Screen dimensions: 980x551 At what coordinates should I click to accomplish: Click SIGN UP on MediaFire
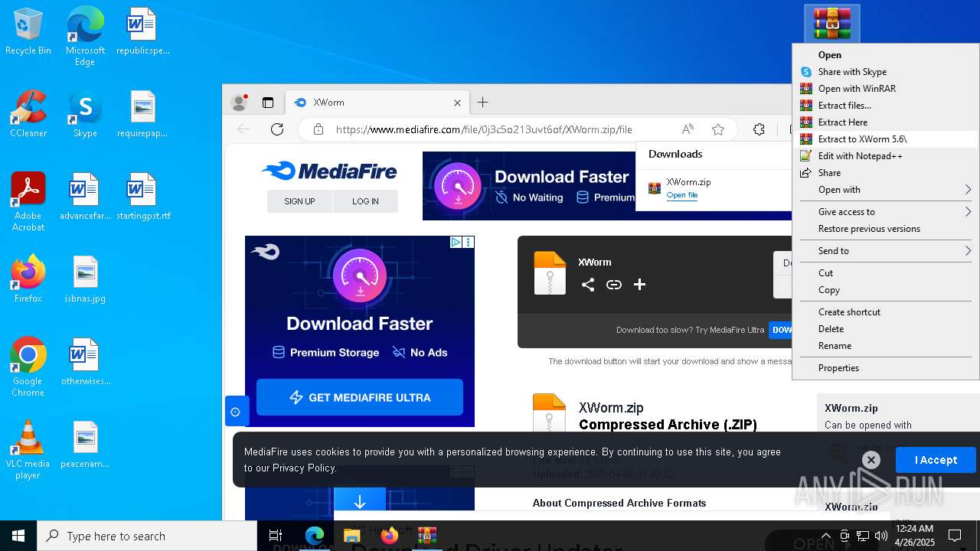[299, 201]
